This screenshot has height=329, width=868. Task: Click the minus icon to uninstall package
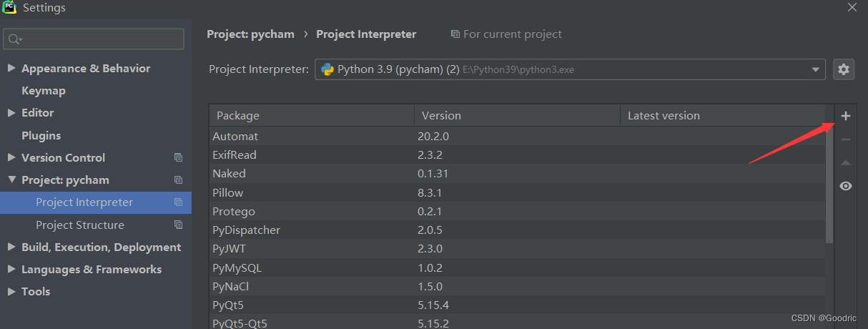pyautogui.click(x=846, y=139)
